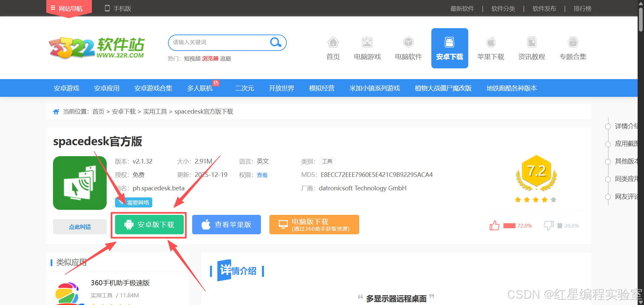Select 二次元 menu item
644x305 pixels.
pos(245,88)
